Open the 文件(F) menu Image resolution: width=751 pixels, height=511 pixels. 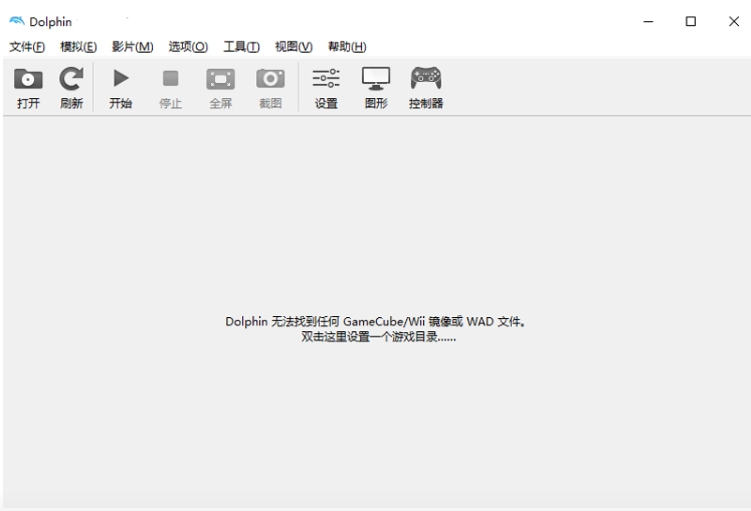click(27, 47)
